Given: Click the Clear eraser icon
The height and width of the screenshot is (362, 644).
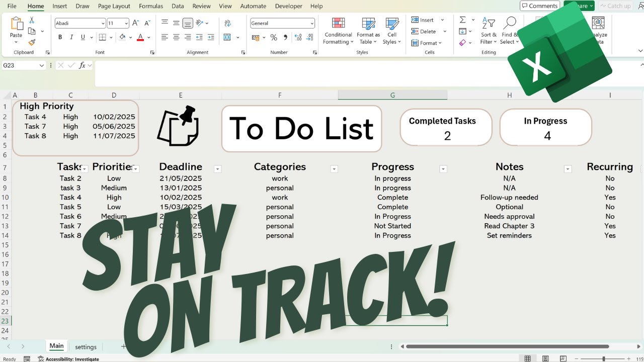Looking at the screenshot, I should point(462,43).
